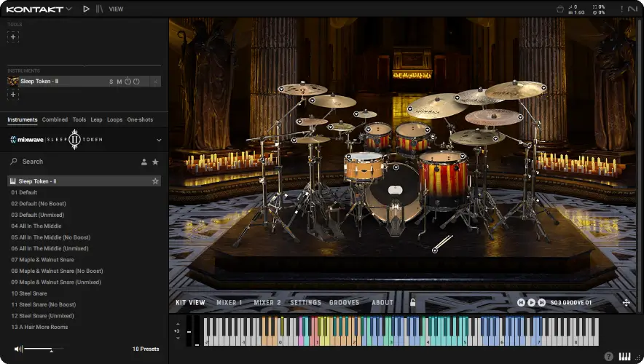Toggle the keyboard view icon at bottom right
The image size is (644, 364).
624,356
